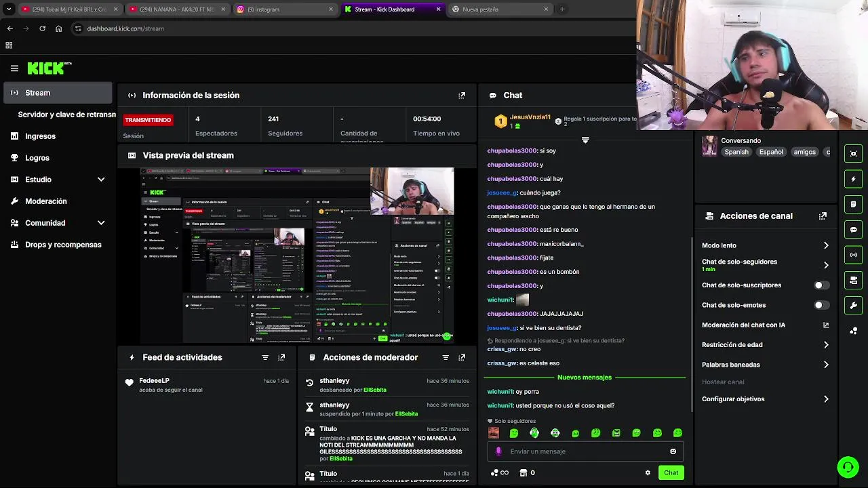
Task: Click the bubbles icon below the wrench
Action: click(854, 331)
